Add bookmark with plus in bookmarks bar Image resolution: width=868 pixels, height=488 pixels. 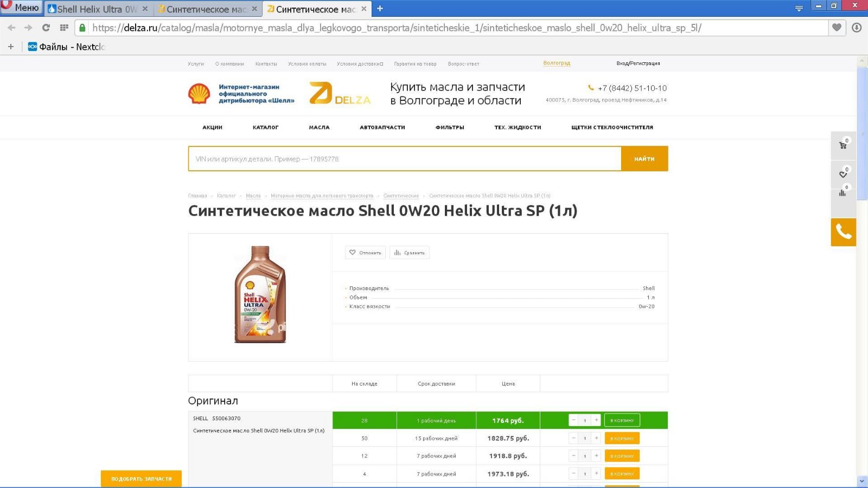[x=11, y=47]
